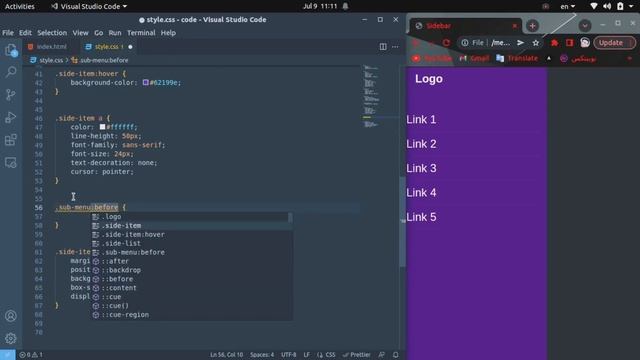This screenshot has height=360, width=640.
Task: Click Link 5 in the sidebar page
Action: [x=421, y=217]
